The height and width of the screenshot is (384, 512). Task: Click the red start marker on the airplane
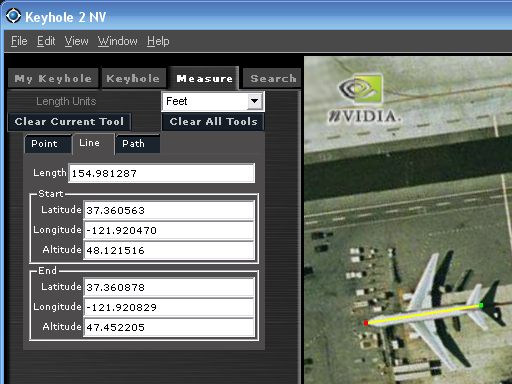[x=366, y=323]
